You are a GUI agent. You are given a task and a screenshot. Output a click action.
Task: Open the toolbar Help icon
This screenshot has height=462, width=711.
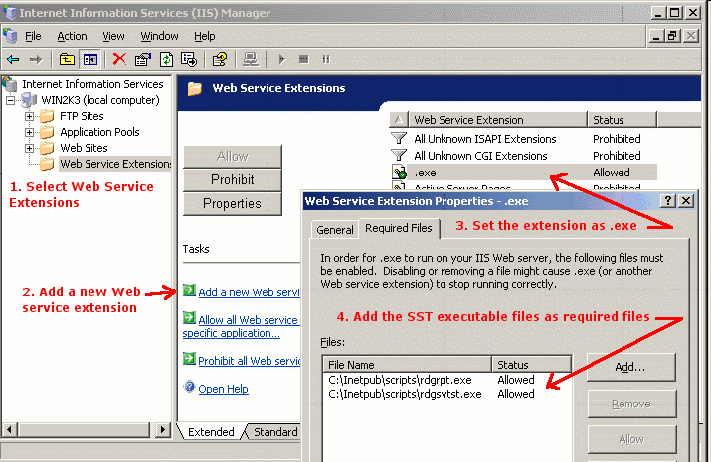click(x=220, y=59)
